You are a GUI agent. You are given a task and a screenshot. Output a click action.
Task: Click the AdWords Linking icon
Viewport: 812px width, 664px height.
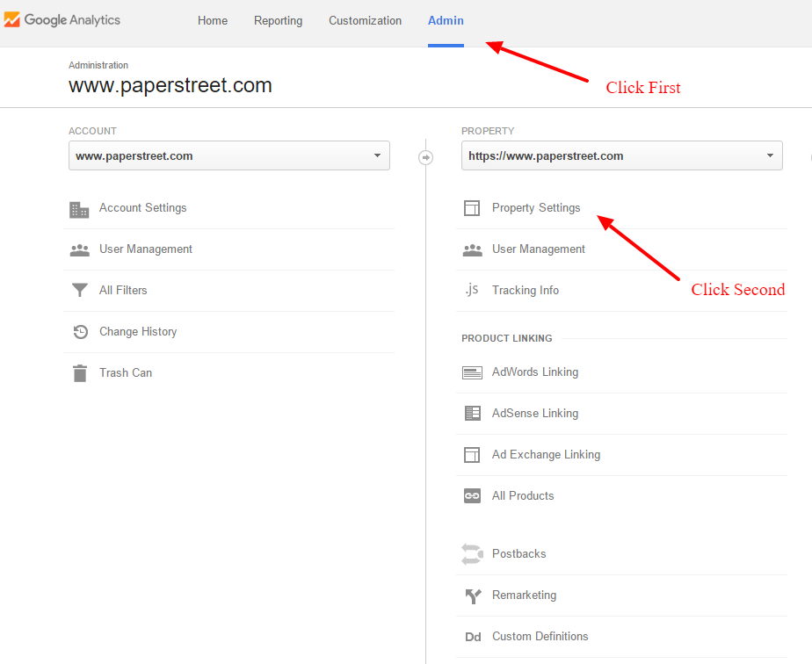(472, 372)
